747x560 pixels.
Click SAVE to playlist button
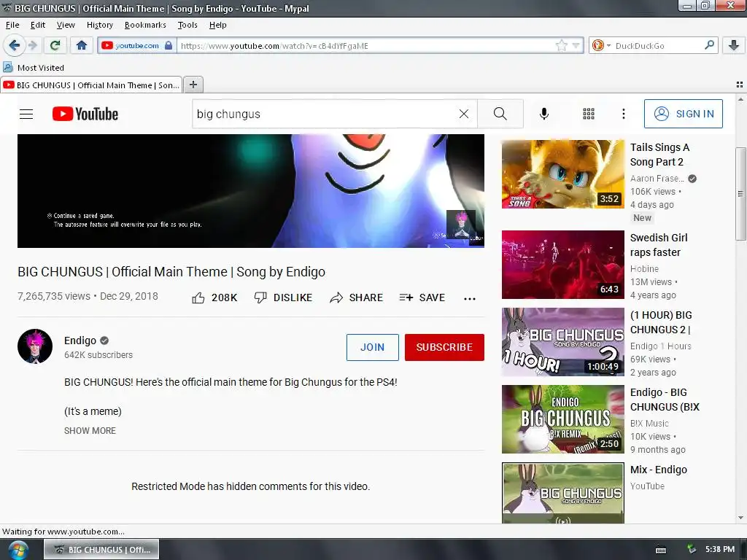tap(422, 297)
